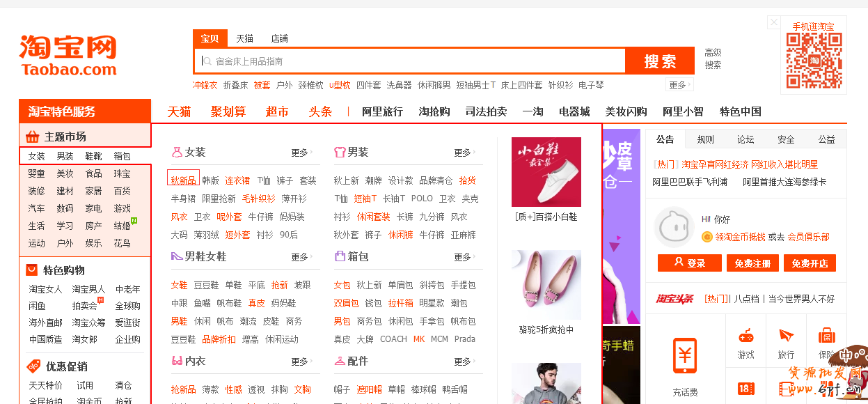Open the 公益 tab
This screenshot has width=868, height=404.
click(826, 139)
